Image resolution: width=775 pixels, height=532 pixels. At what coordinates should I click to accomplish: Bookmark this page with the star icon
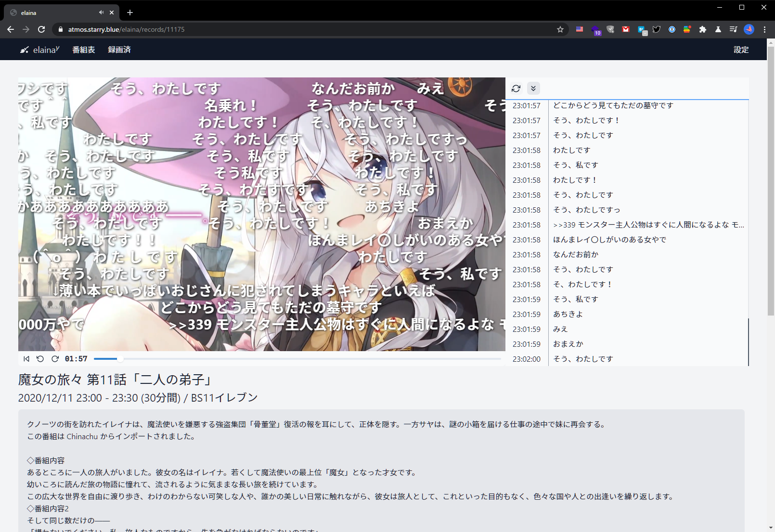[x=560, y=29]
